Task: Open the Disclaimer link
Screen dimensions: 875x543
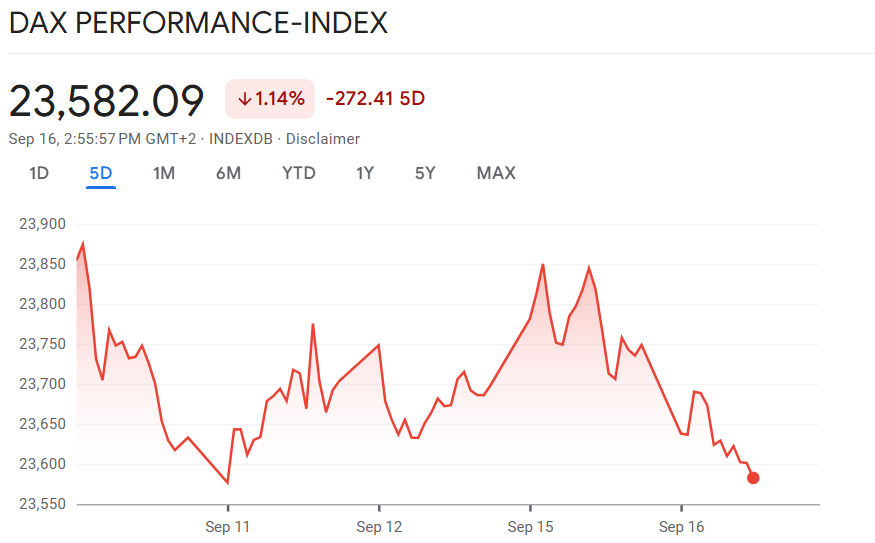Action: pyautogui.click(x=323, y=139)
